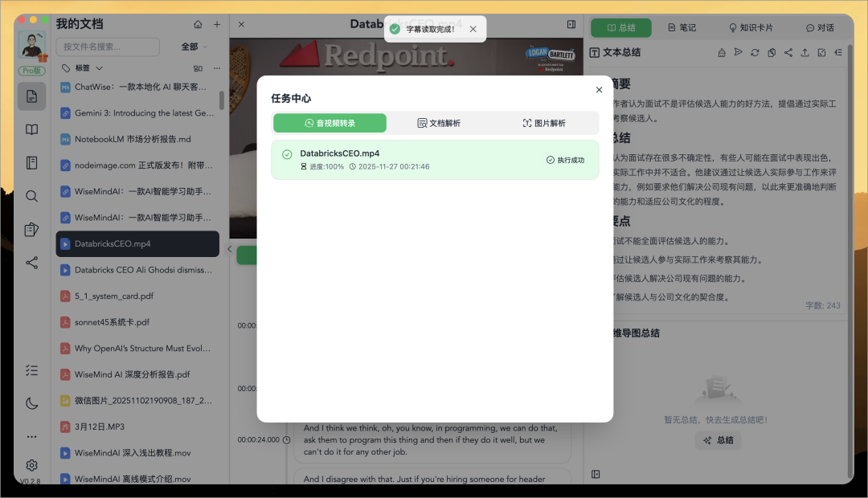Screen dimensions: 868x498
Task: Open the 全部 filter dropdown
Action: 194,47
